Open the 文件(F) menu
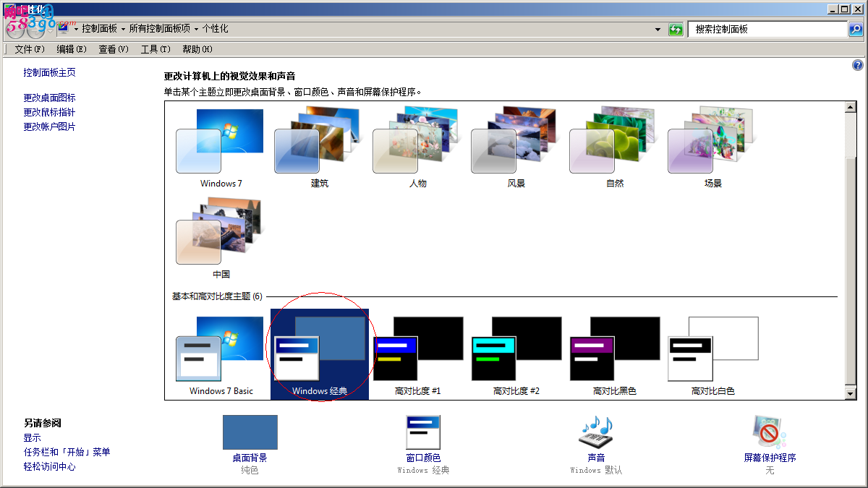The height and width of the screenshot is (488, 868). click(x=30, y=49)
